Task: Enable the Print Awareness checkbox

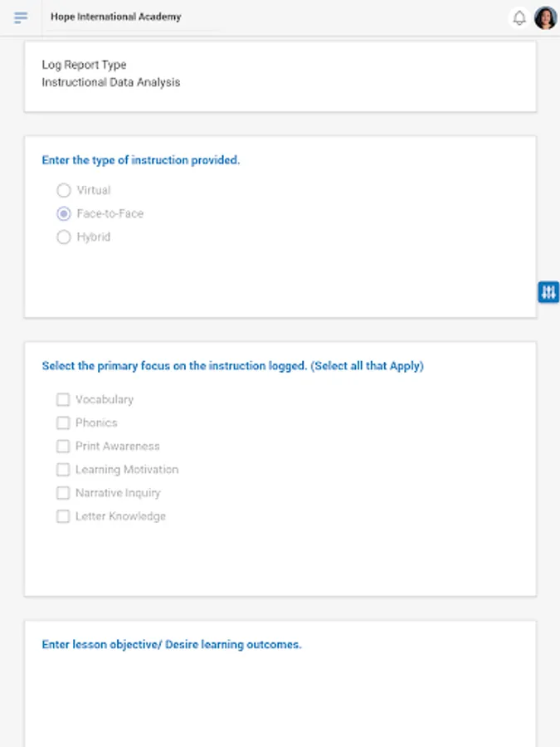Action: 63,446
